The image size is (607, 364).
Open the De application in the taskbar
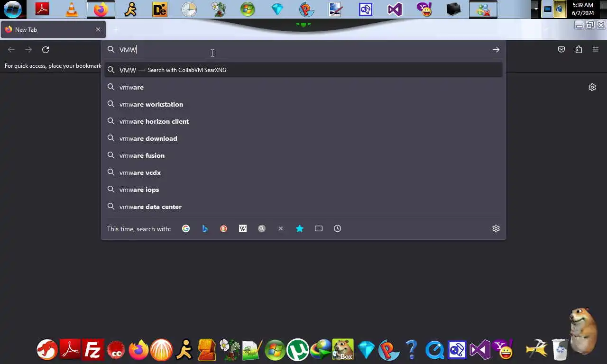point(160,9)
